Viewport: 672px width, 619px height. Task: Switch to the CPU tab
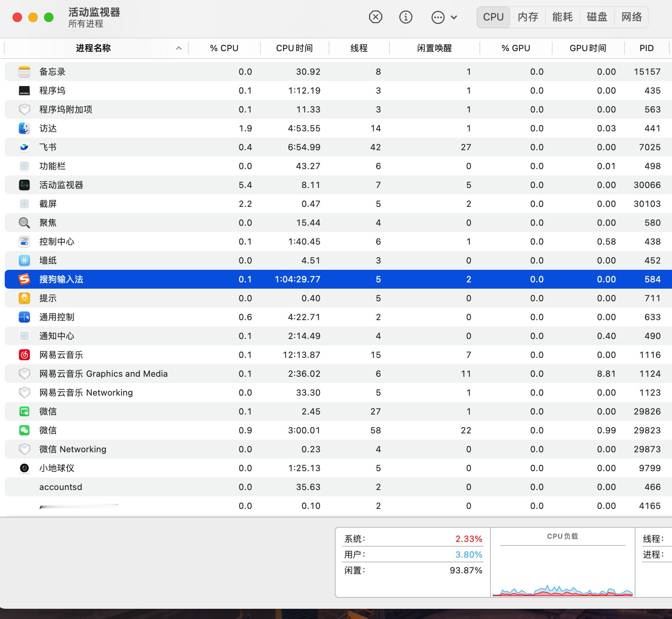[493, 17]
